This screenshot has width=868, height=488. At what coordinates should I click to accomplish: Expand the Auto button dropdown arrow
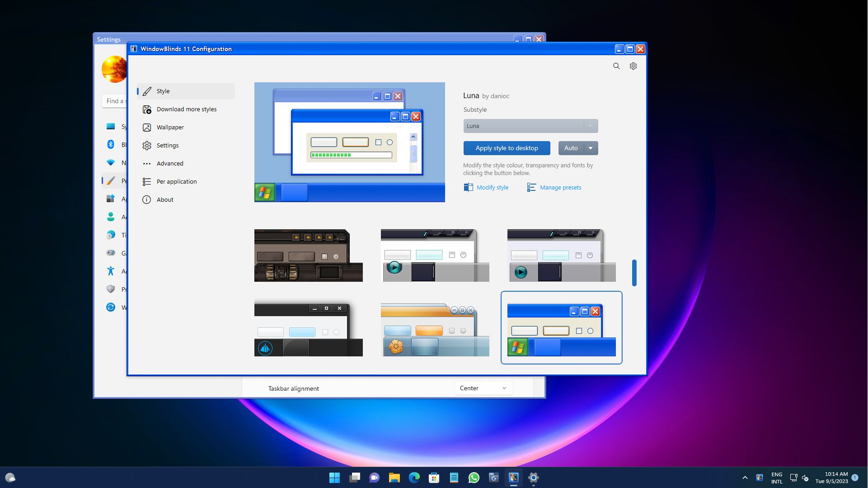tap(591, 148)
